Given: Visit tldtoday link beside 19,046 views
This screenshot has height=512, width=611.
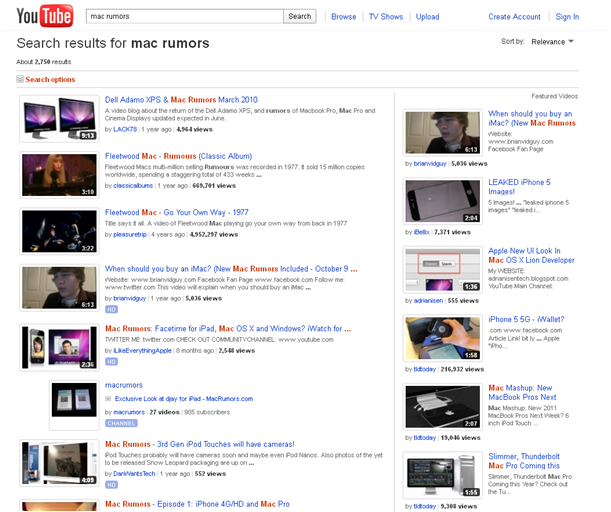Looking at the screenshot, I should pyautogui.click(x=425, y=438).
